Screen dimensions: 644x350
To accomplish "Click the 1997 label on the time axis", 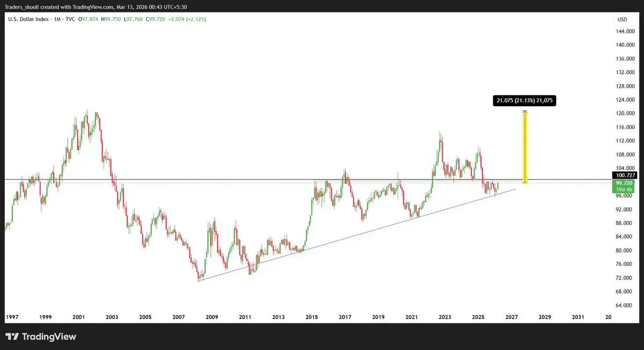I will (12, 317).
